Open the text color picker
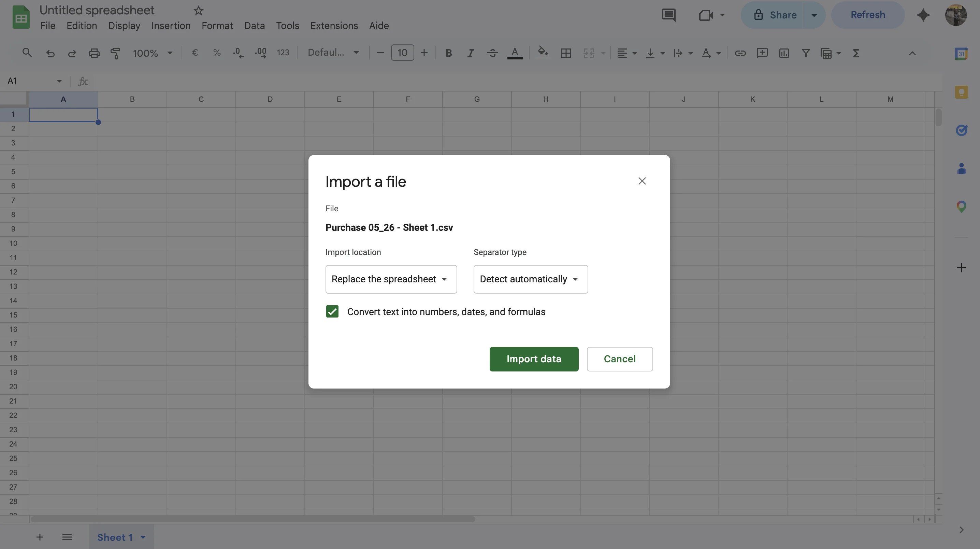The width and height of the screenshot is (980, 549). point(515,53)
